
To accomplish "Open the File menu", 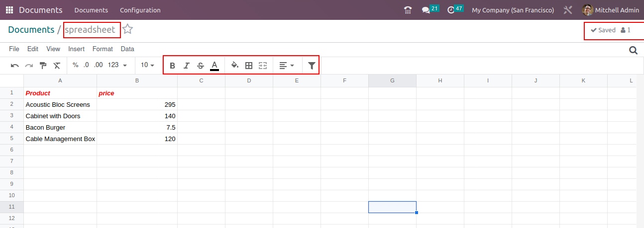I will click(14, 49).
